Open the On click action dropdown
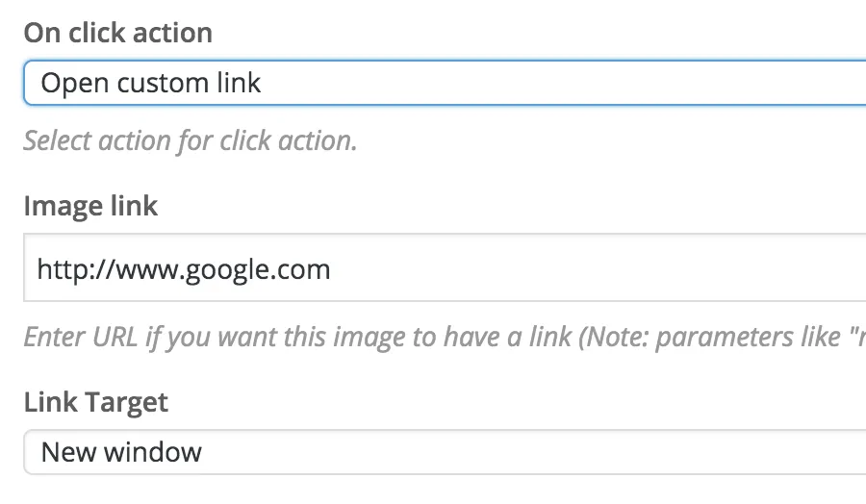 [x=443, y=83]
